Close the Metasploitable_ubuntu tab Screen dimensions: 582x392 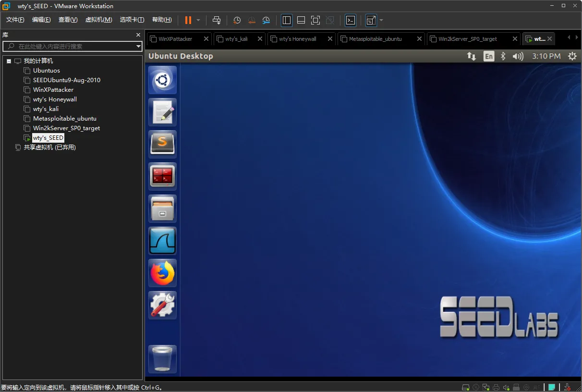[420, 39]
